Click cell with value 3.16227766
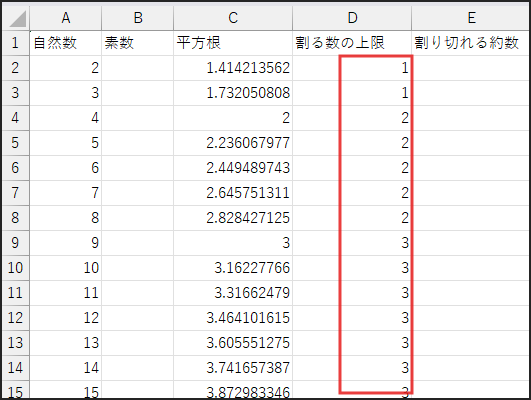 coord(233,268)
